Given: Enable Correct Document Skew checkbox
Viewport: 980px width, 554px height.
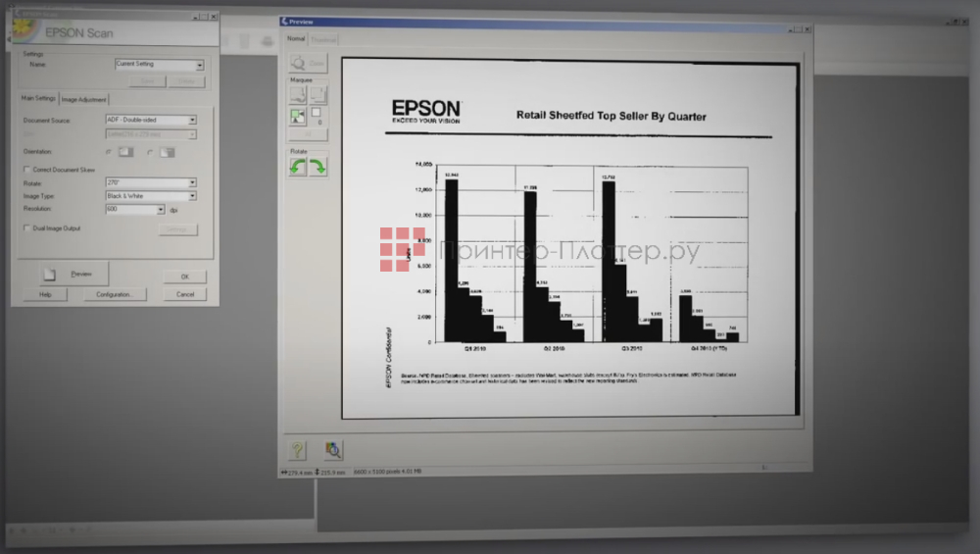Looking at the screenshot, I should 25,169.
